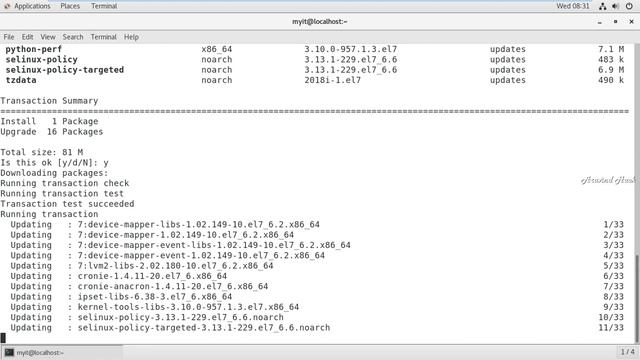Viewport: 640px width, 360px height.
Task: Click the device-mapper-libs updating line
Action: 165,224
